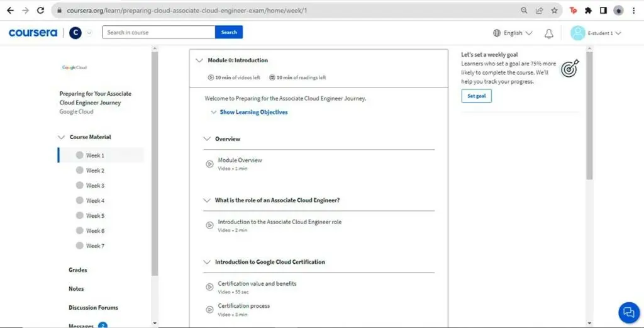Screen dimensions: 644x328
Task: Open the chat support bubble icon
Action: point(629,312)
